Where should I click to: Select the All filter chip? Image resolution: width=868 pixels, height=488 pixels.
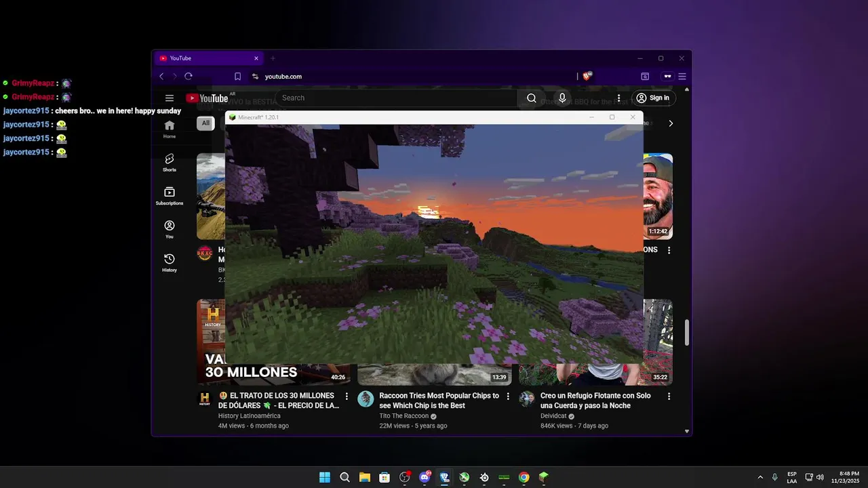click(205, 123)
